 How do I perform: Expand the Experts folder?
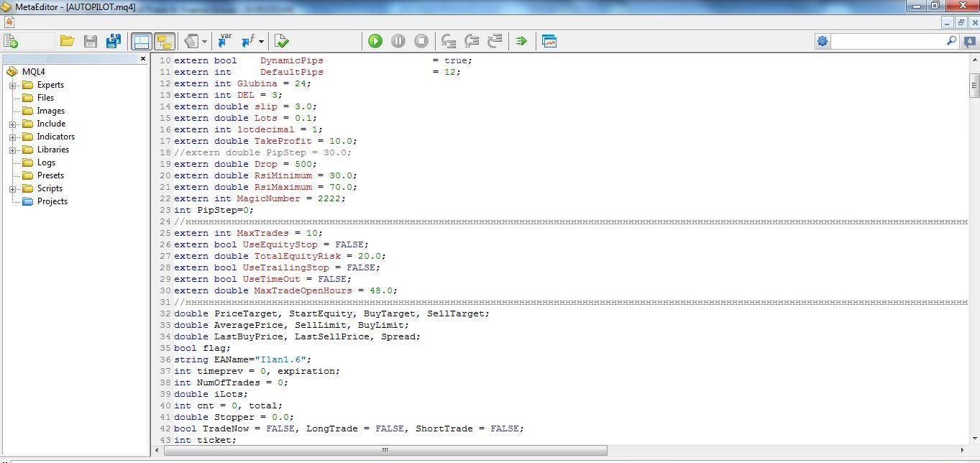click(x=12, y=85)
